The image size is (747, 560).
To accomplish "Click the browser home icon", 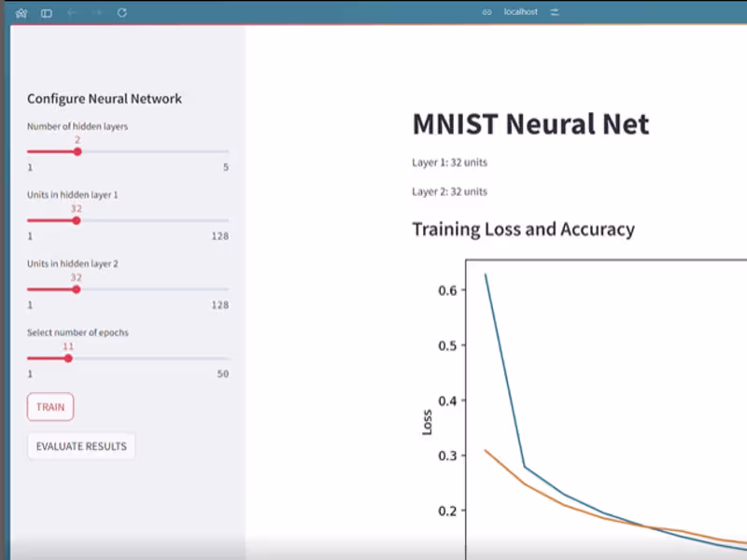I will tap(21, 12).
